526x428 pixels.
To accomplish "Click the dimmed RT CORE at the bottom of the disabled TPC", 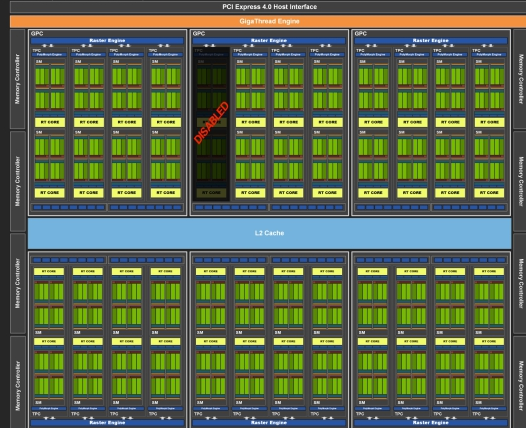I will point(211,193).
